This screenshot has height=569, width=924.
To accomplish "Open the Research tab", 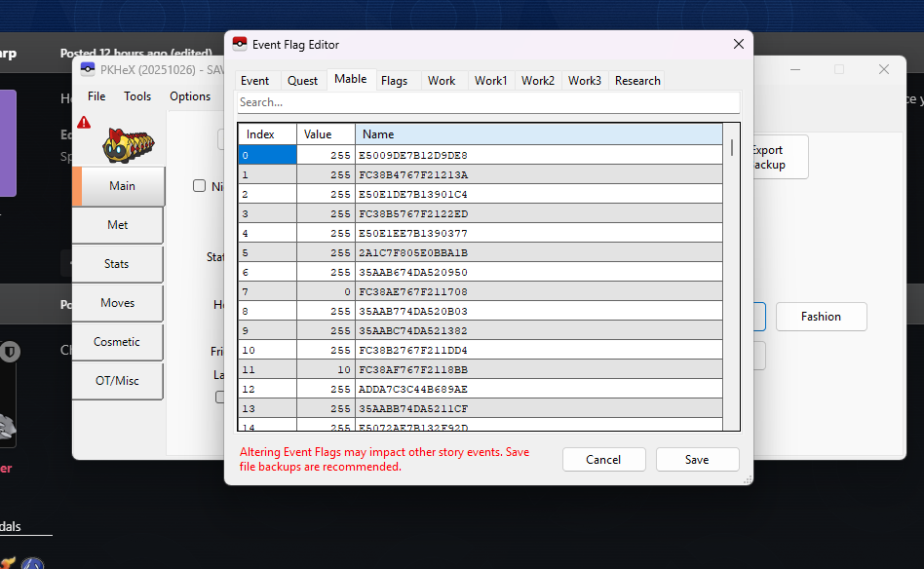I will [637, 81].
